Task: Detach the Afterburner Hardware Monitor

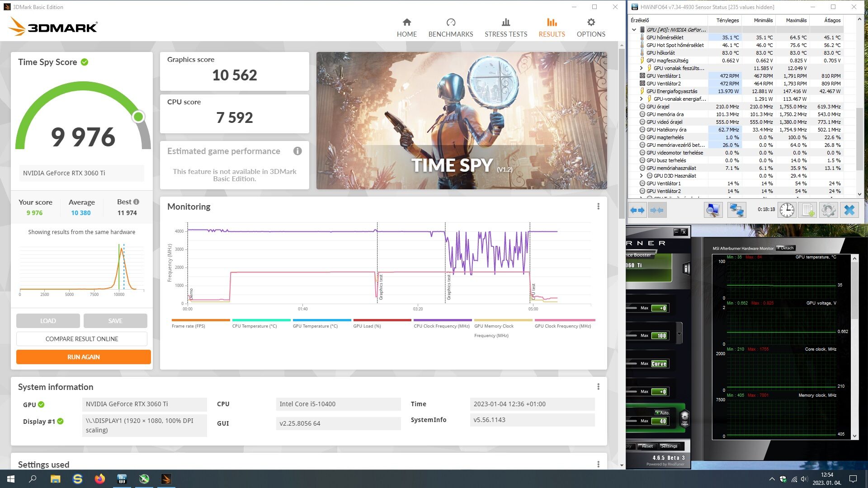Action: (x=786, y=248)
